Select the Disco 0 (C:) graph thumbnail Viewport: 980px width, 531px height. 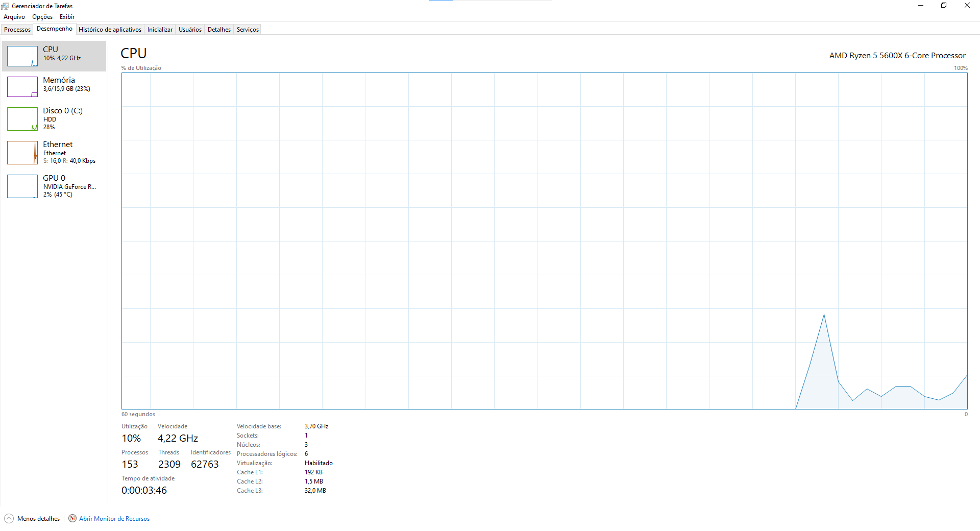(x=22, y=119)
